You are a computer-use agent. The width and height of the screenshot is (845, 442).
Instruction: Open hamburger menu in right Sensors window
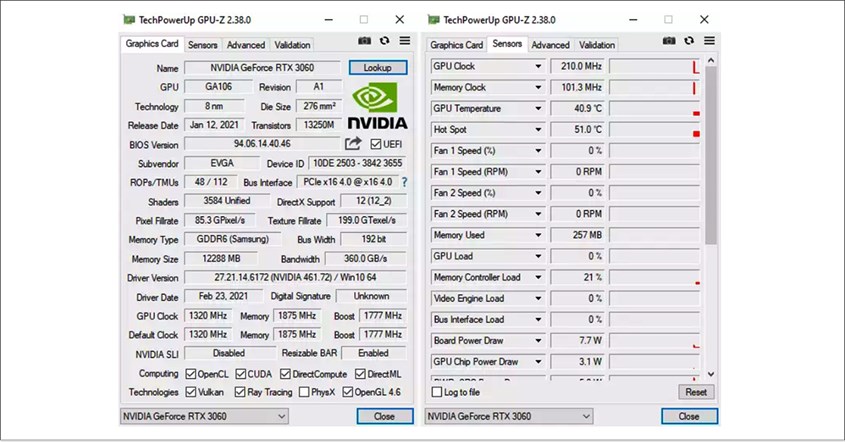(709, 41)
